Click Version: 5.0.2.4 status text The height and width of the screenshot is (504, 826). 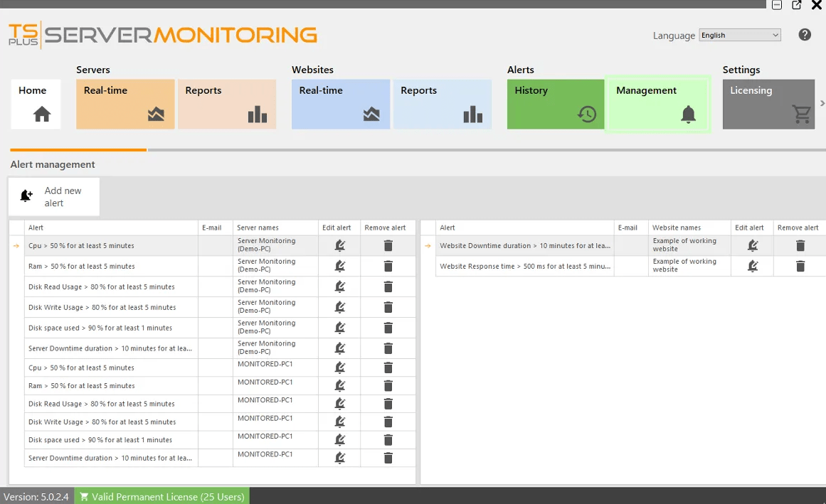pos(36,497)
